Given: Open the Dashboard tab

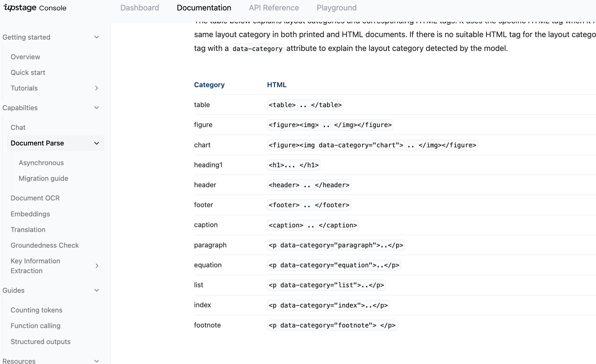Looking at the screenshot, I should click(x=139, y=8).
